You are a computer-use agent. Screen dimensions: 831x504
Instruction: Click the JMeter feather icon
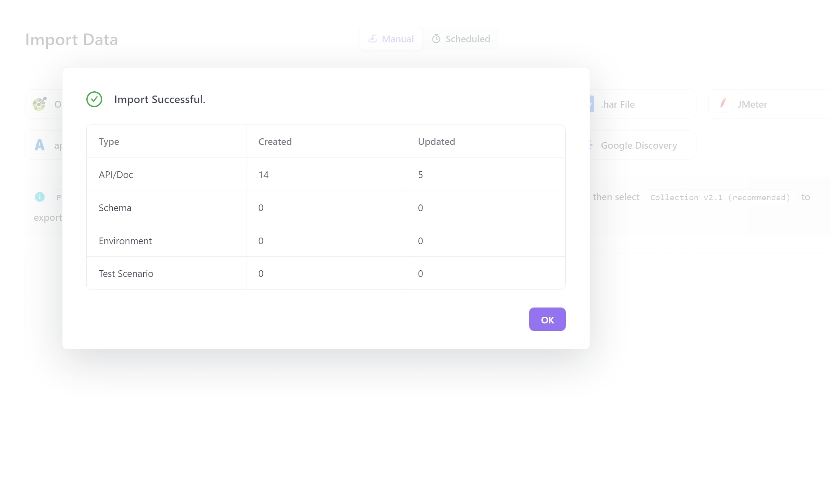coord(723,103)
